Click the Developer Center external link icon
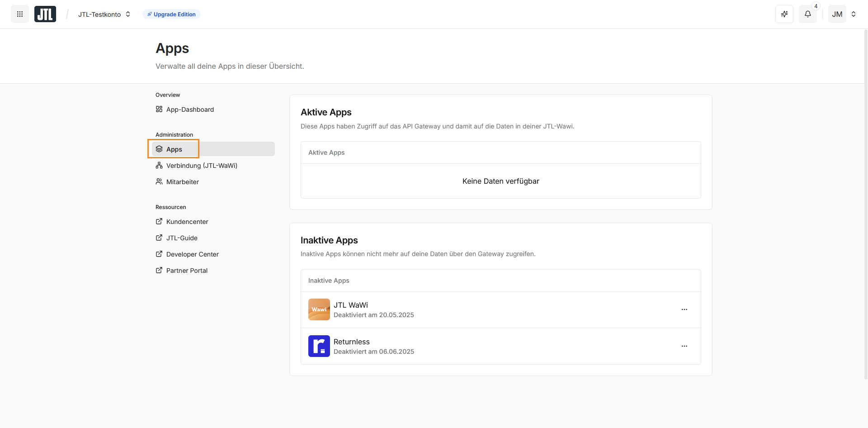The height and width of the screenshot is (428, 868). (159, 254)
